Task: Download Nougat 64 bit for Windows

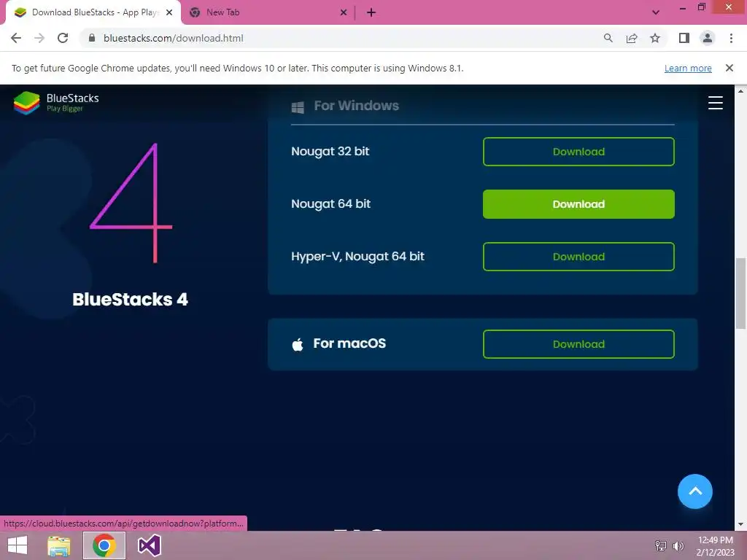Action: click(578, 204)
